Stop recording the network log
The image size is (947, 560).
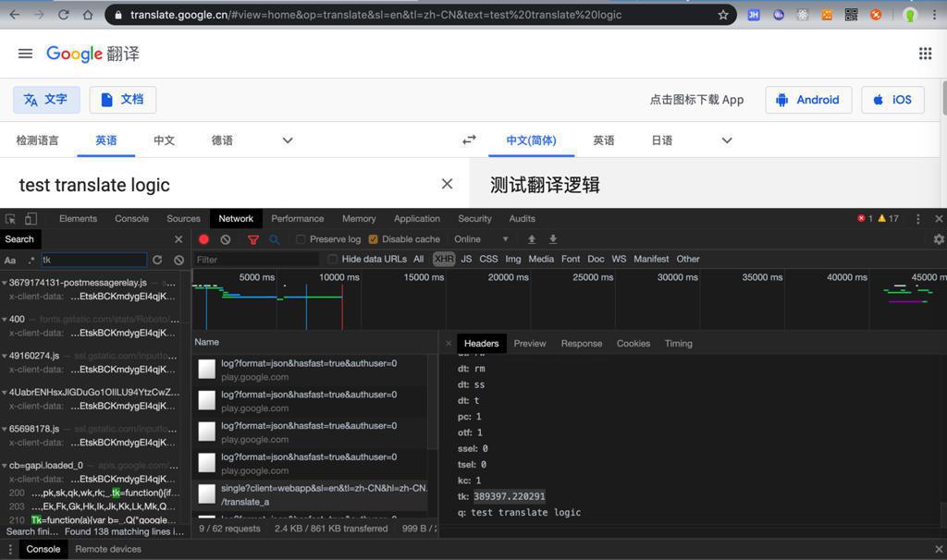203,239
